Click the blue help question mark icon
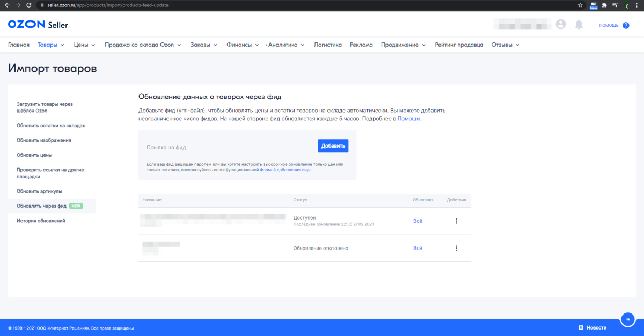 (626, 25)
